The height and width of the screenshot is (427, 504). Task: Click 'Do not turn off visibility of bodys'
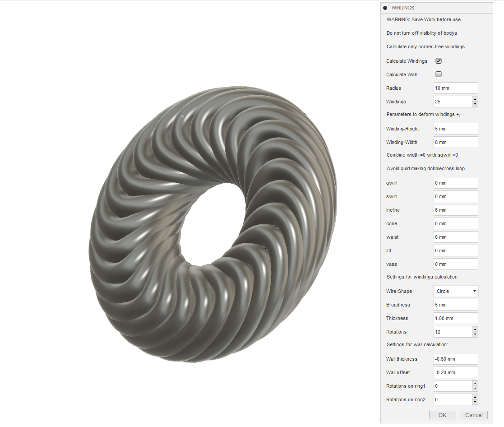421,33
